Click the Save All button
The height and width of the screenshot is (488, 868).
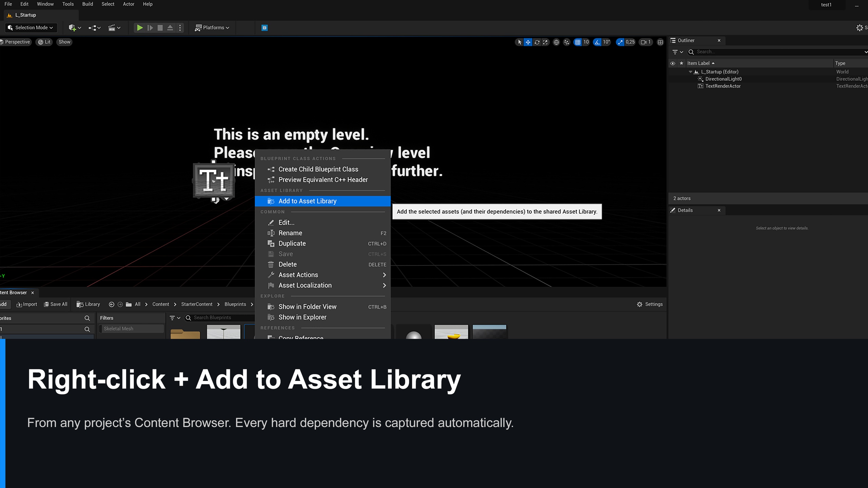[x=55, y=304]
